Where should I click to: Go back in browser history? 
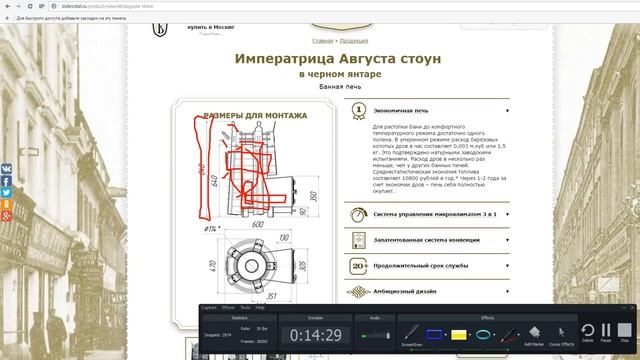(7, 6)
